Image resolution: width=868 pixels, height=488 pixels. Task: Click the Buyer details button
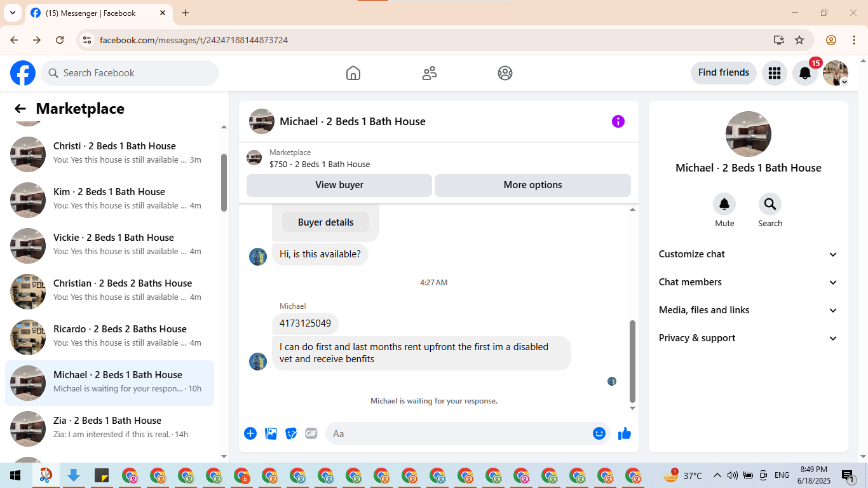coord(325,222)
